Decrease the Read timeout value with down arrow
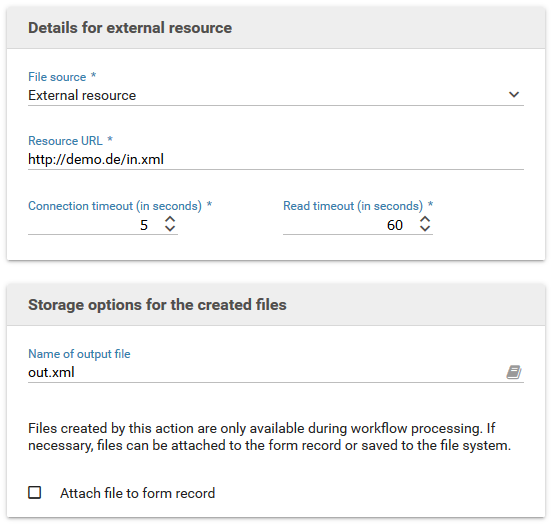This screenshot has width=552, height=524. [425, 228]
